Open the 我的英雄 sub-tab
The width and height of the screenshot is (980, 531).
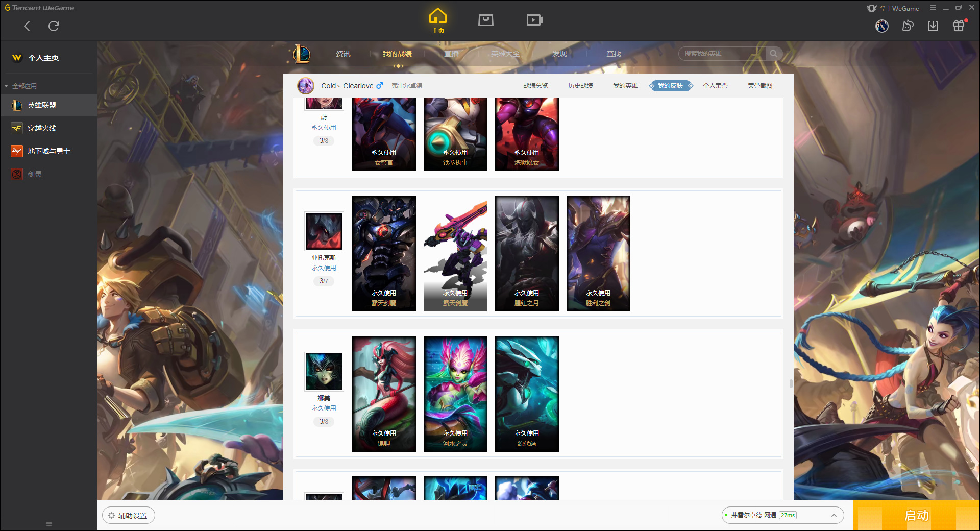[625, 86]
